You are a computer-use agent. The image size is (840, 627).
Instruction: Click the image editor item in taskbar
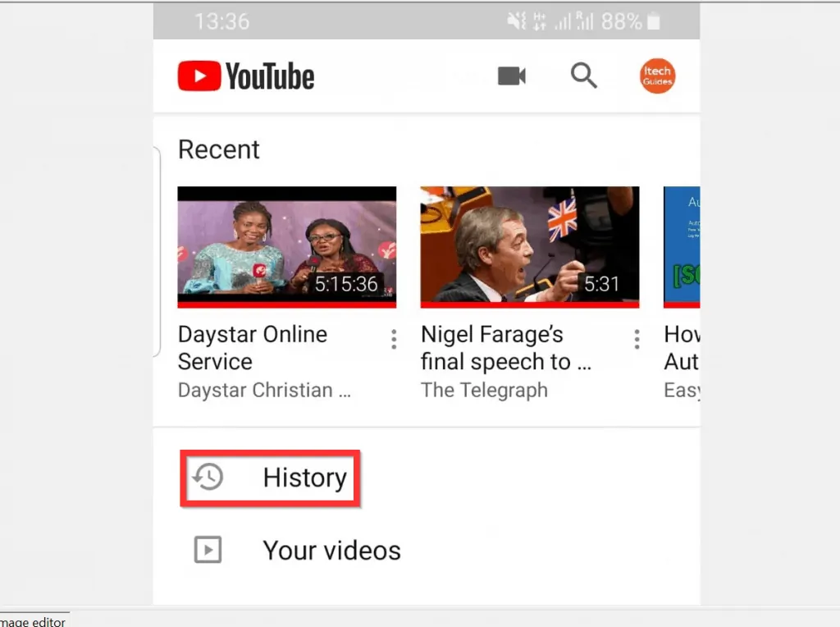33,621
